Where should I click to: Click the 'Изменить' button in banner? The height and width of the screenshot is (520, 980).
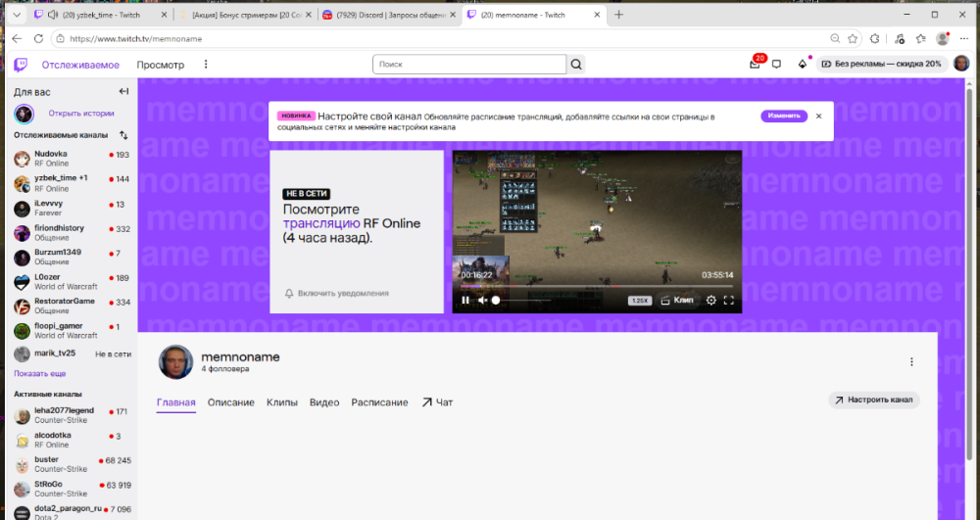(x=784, y=117)
